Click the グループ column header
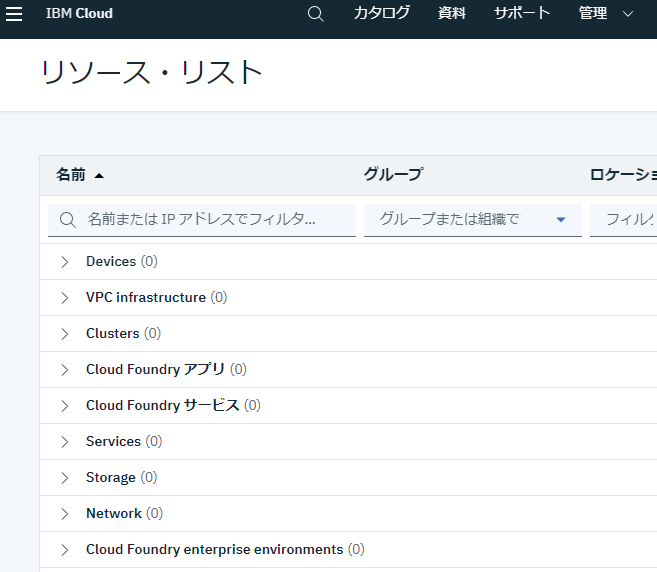 393,174
